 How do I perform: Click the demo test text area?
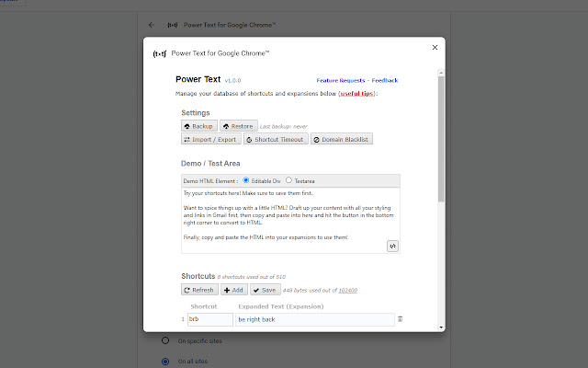(290, 221)
